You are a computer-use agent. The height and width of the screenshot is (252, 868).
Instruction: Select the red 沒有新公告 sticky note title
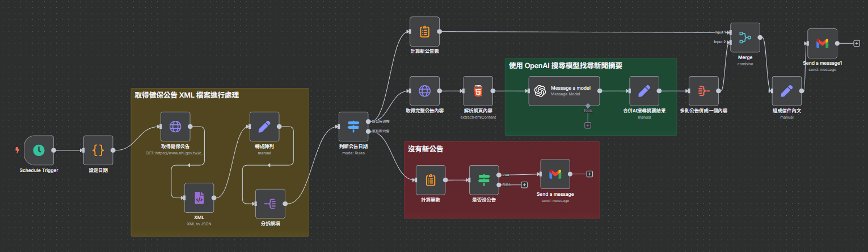click(425, 149)
